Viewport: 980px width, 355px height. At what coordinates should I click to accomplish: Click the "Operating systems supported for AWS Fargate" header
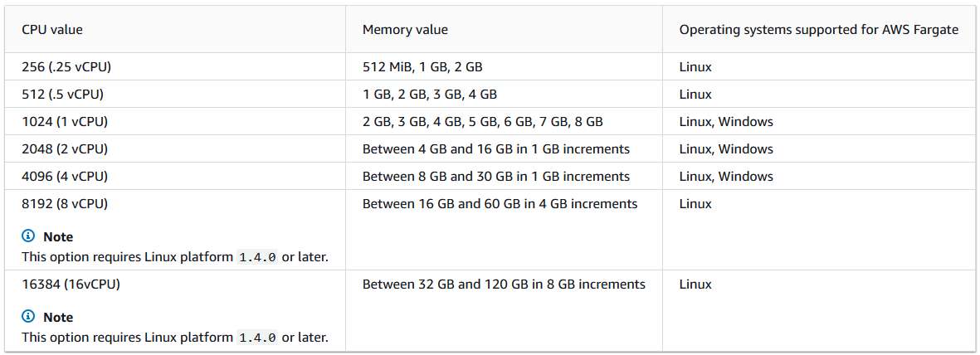pyautogui.click(x=818, y=30)
